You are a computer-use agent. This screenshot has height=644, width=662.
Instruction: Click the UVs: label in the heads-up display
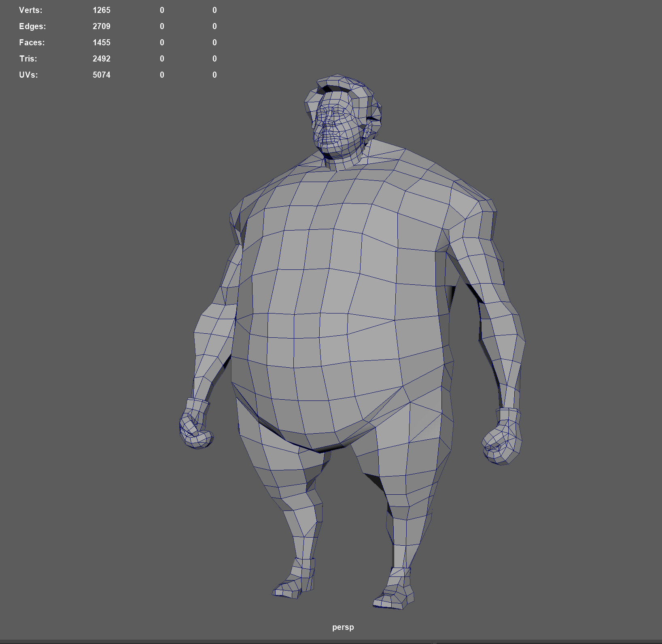coord(28,75)
